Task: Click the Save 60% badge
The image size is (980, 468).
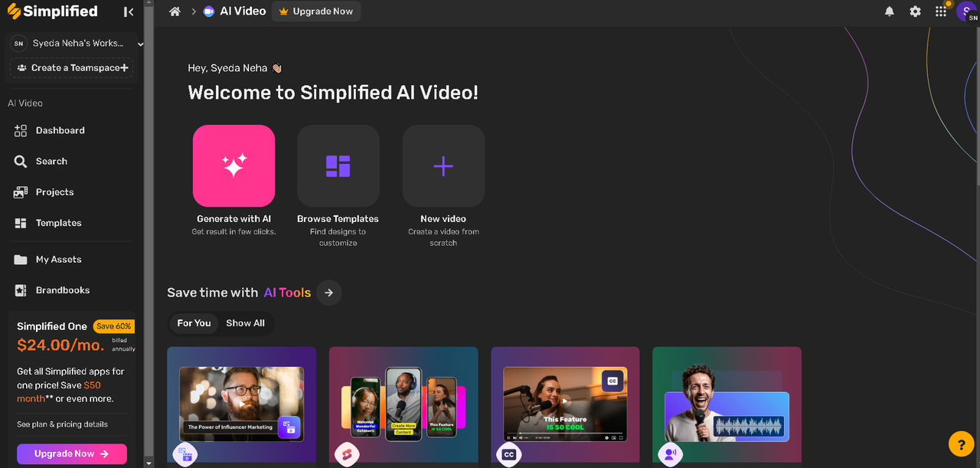Action: 114,326
